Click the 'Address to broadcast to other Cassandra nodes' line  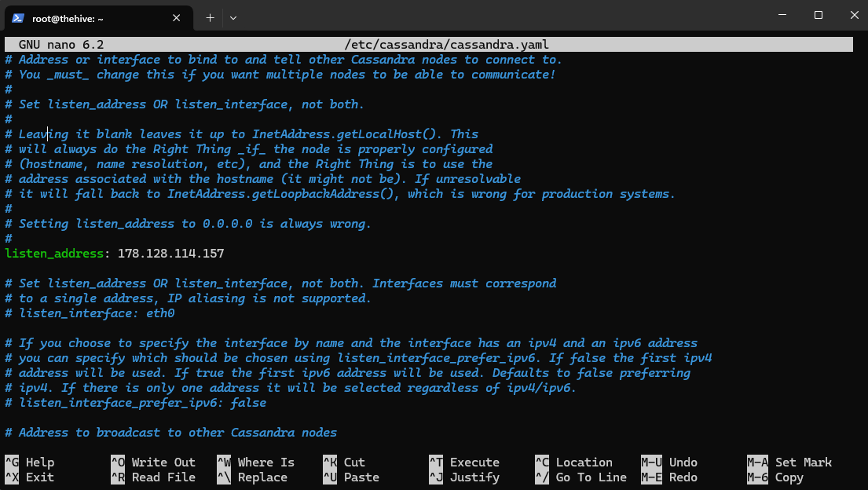[171, 433]
